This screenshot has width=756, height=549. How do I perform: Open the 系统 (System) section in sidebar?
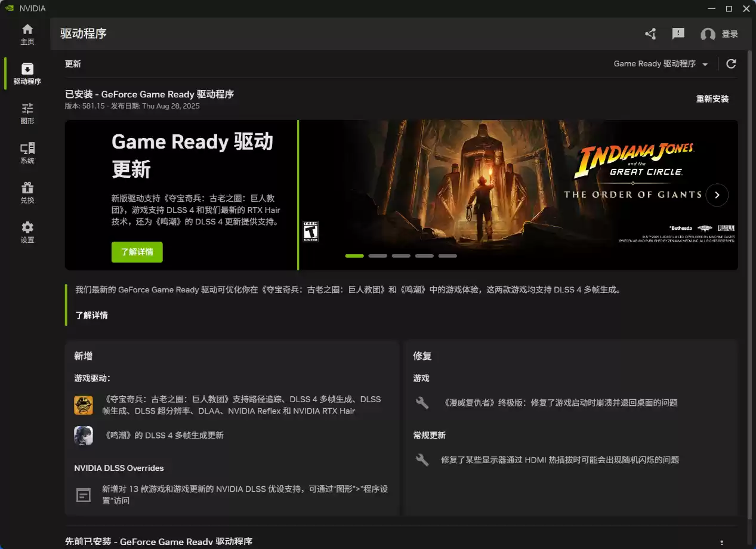click(x=27, y=153)
